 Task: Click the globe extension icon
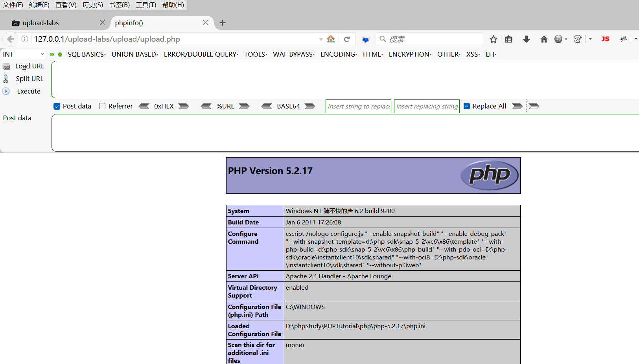pyautogui.click(x=558, y=39)
